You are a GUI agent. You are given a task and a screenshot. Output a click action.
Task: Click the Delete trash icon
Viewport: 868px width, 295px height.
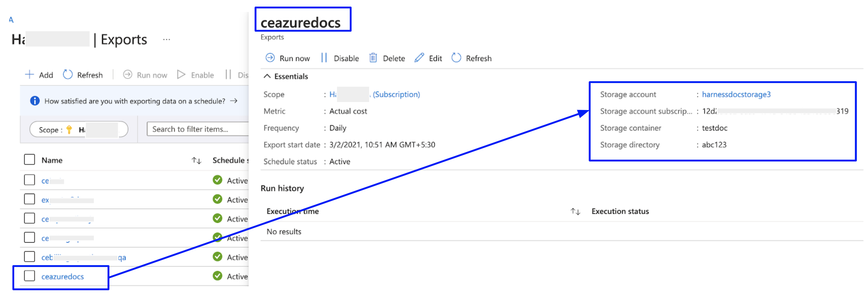point(373,58)
